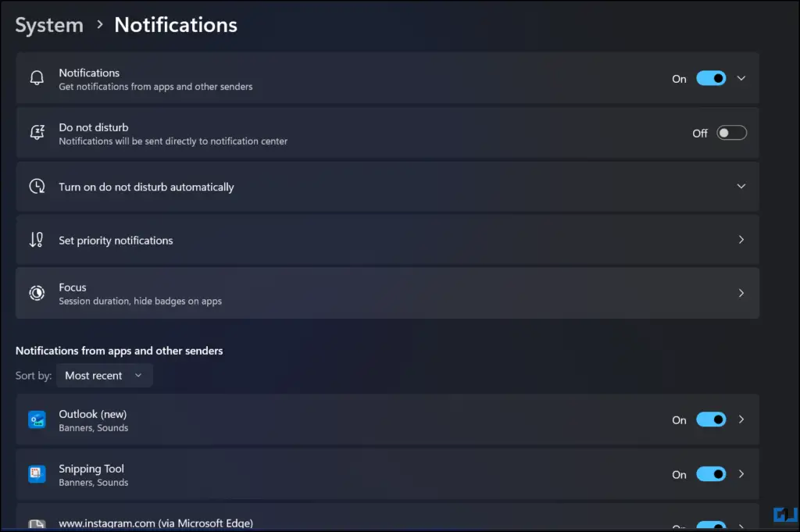This screenshot has height=532, width=800.
Task: Open the Most recent sort dropdown
Action: point(104,376)
